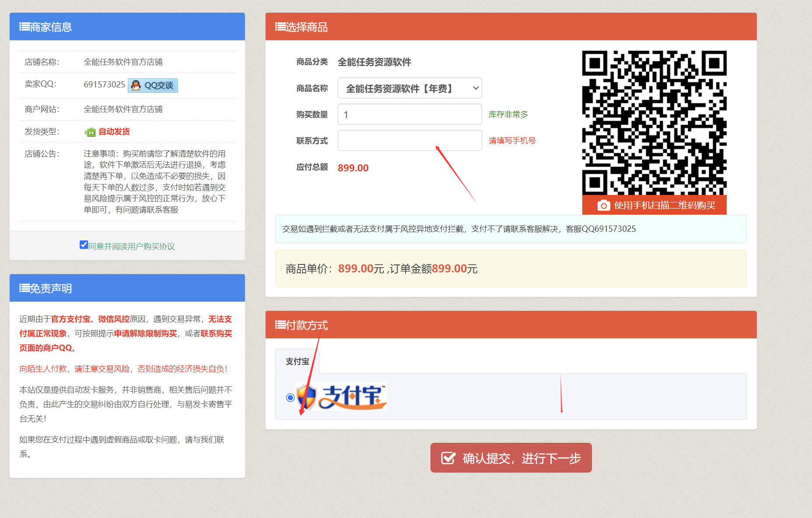Click the green 自动发货 delivery icon
This screenshot has height=518, width=812.
tap(90, 132)
